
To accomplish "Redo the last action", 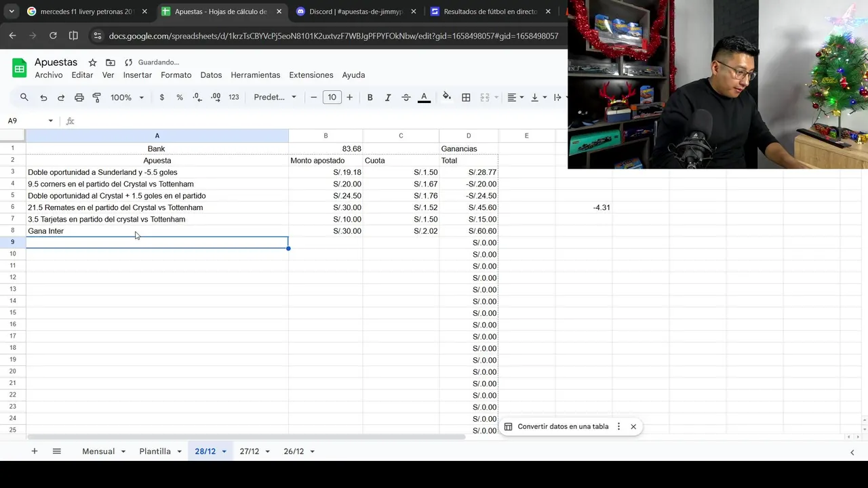I will [x=61, y=98].
